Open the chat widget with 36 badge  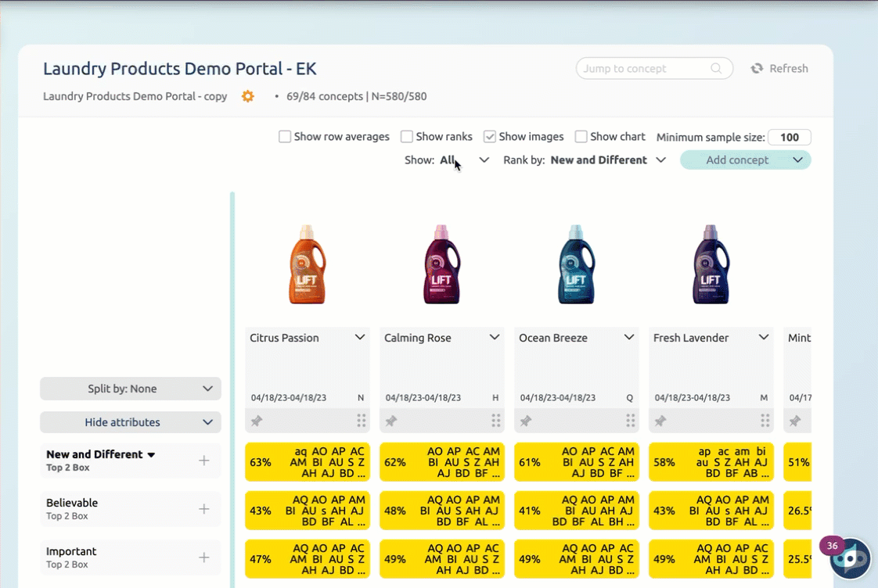849,558
